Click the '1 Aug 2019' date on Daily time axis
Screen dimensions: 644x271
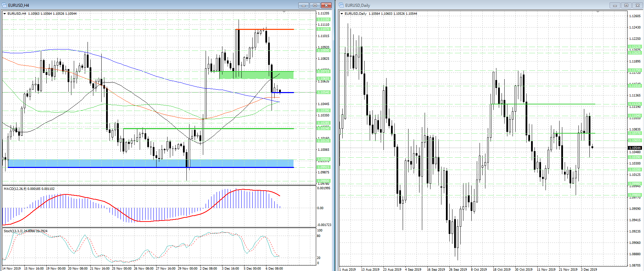click(x=347, y=269)
